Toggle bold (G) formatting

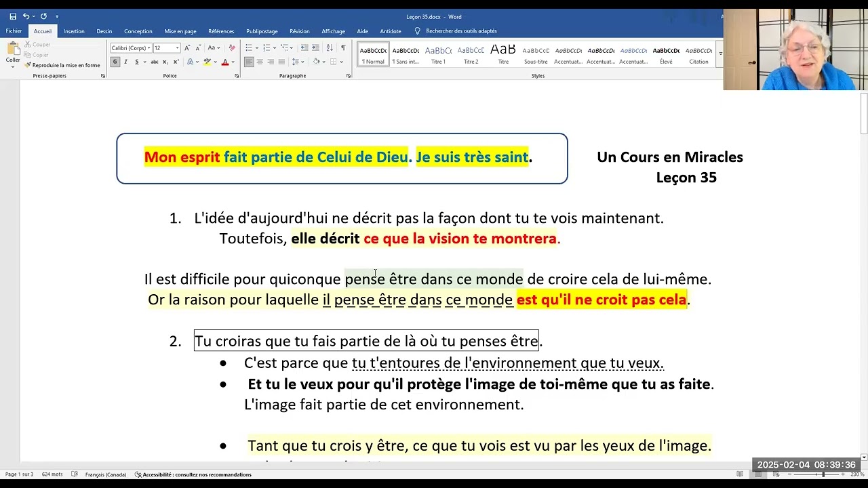click(x=115, y=62)
